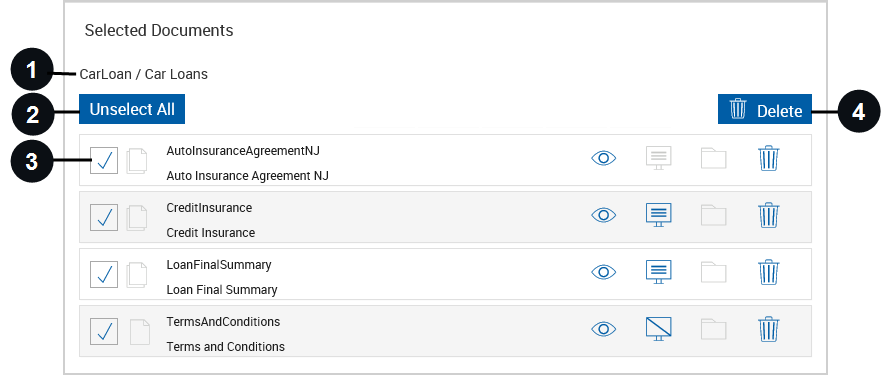Uncheck the AutoInsuranceAgreementNJ checkbox
Viewport: 892px width, 375px height.
[104, 160]
